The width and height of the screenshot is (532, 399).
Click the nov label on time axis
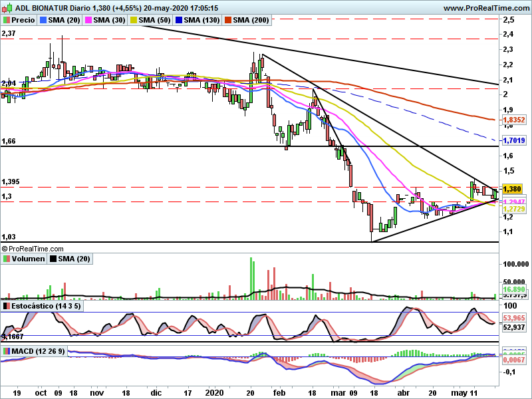tap(97, 393)
